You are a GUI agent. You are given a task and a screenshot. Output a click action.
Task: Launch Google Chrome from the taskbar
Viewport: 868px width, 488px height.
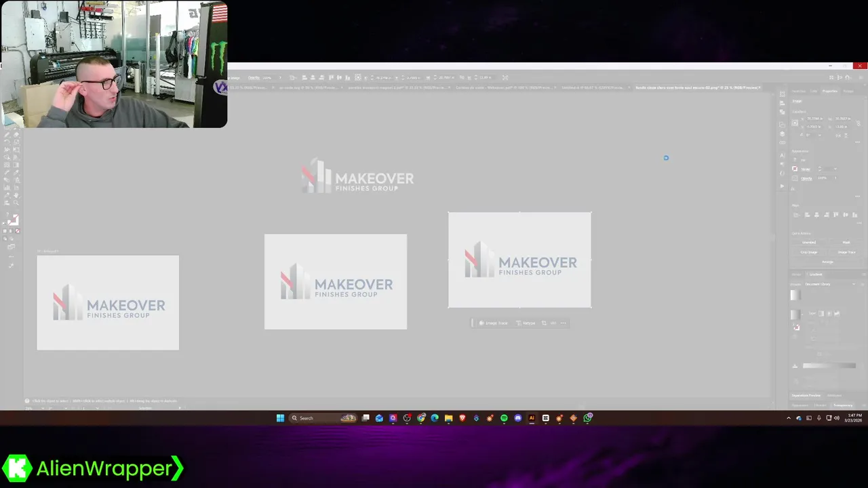421,418
